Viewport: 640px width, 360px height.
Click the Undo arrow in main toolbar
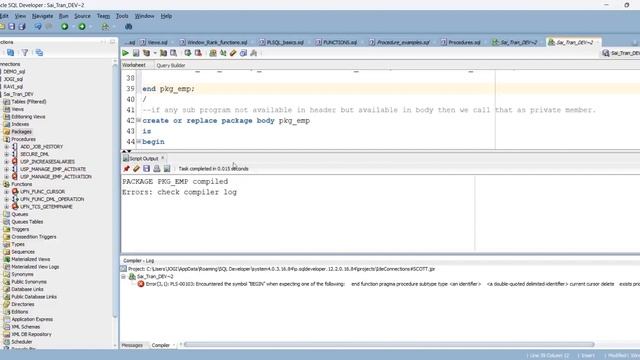click(x=38, y=27)
